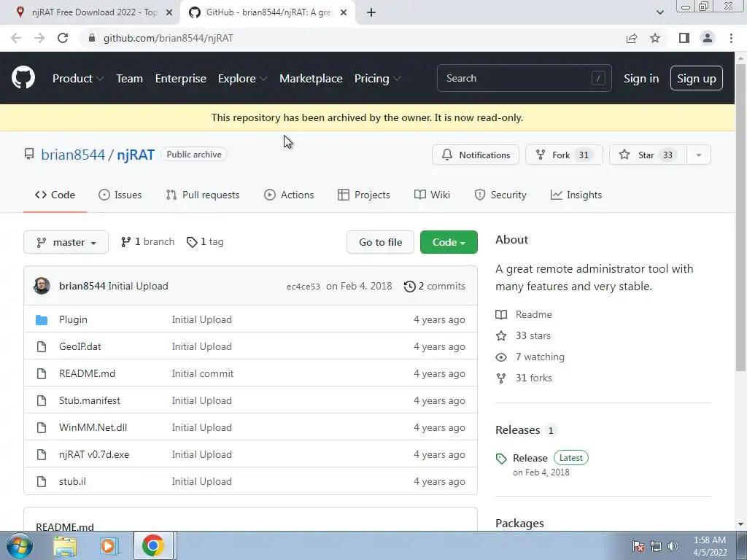Close the GitHub brian8544/njRAT tab
Viewport: 747px width, 560px height.
coord(344,12)
